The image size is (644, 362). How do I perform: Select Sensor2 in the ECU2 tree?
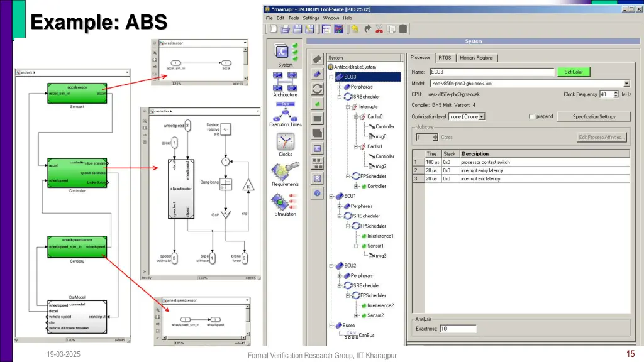tap(375, 315)
